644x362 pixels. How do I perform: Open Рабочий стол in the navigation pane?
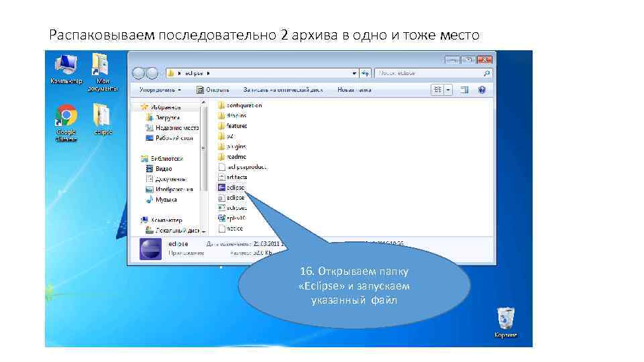pos(170,138)
